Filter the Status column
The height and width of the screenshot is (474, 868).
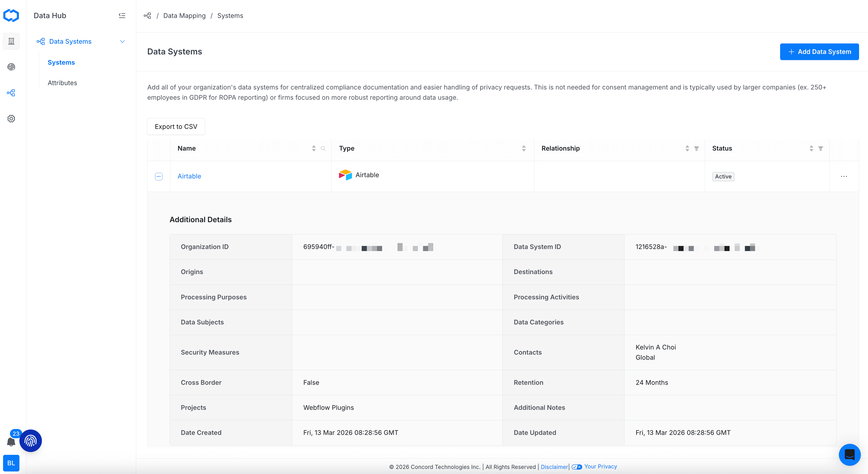tap(820, 148)
